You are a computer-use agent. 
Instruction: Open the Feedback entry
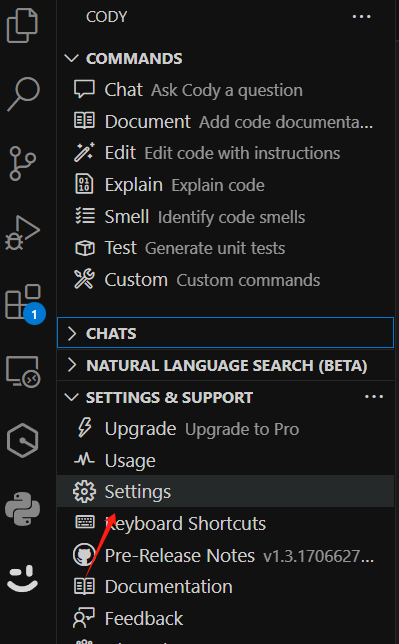pos(226,618)
